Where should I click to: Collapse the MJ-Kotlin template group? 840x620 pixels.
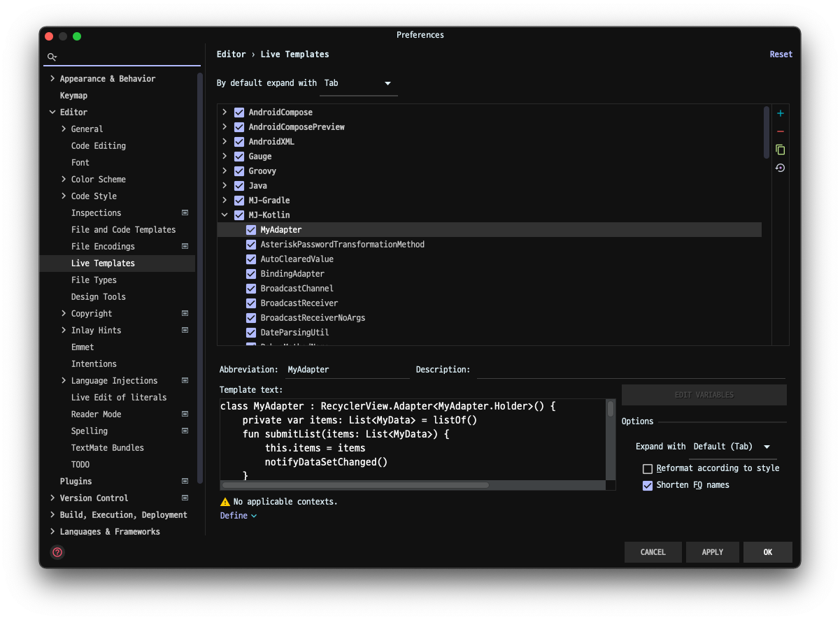225,215
